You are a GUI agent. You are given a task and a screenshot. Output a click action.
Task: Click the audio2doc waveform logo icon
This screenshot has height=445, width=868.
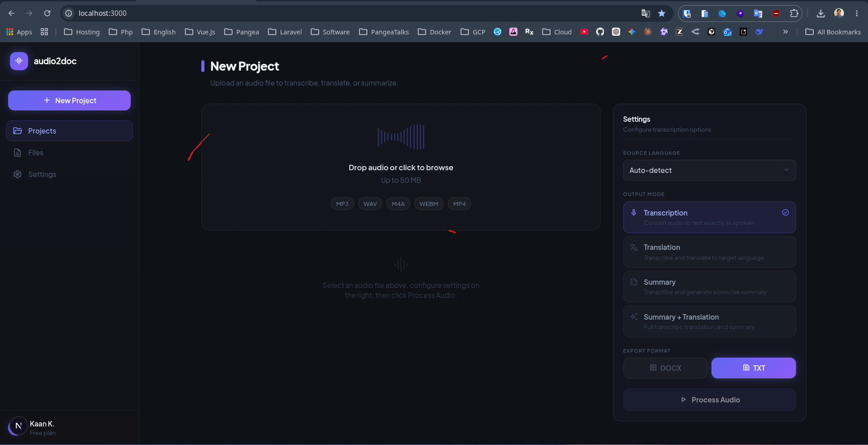(x=19, y=61)
